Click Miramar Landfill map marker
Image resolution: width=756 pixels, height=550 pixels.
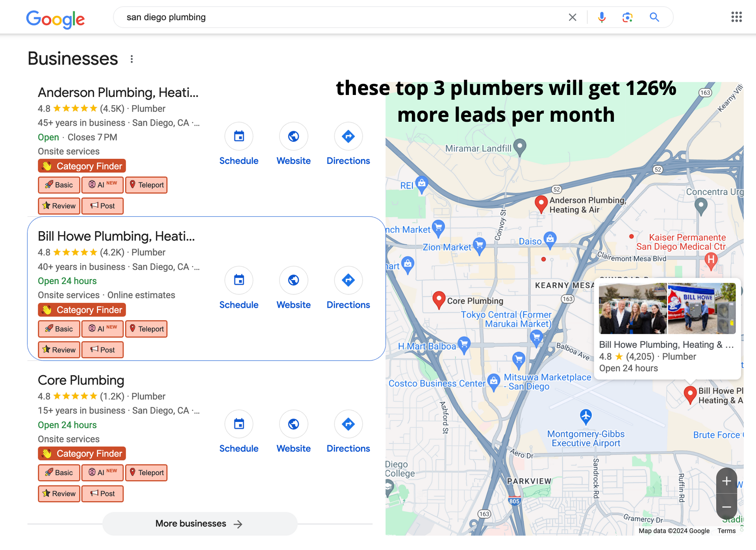point(520,147)
